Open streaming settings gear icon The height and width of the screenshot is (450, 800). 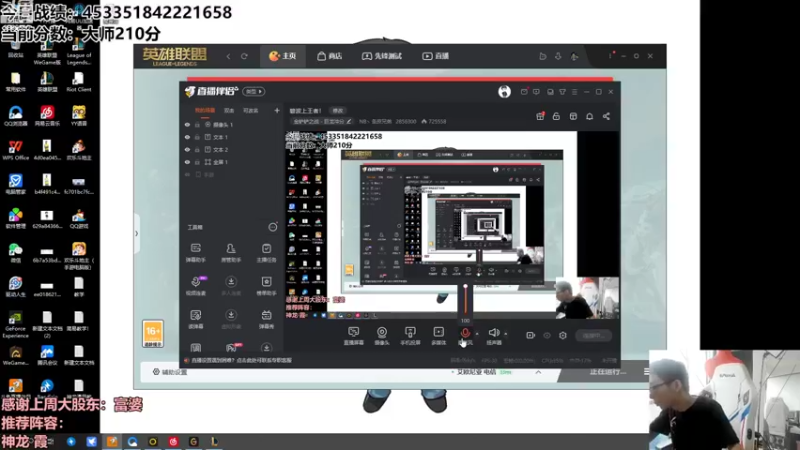[563, 335]
